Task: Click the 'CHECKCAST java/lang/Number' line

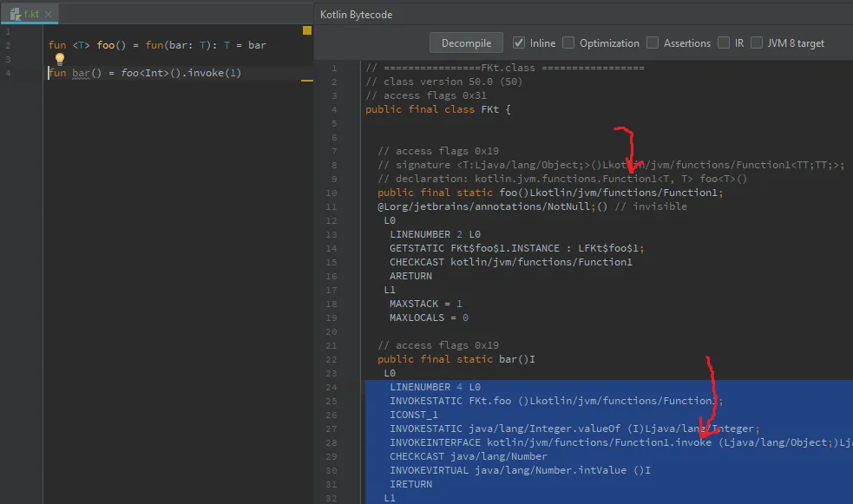Action: tap(469, 456)
